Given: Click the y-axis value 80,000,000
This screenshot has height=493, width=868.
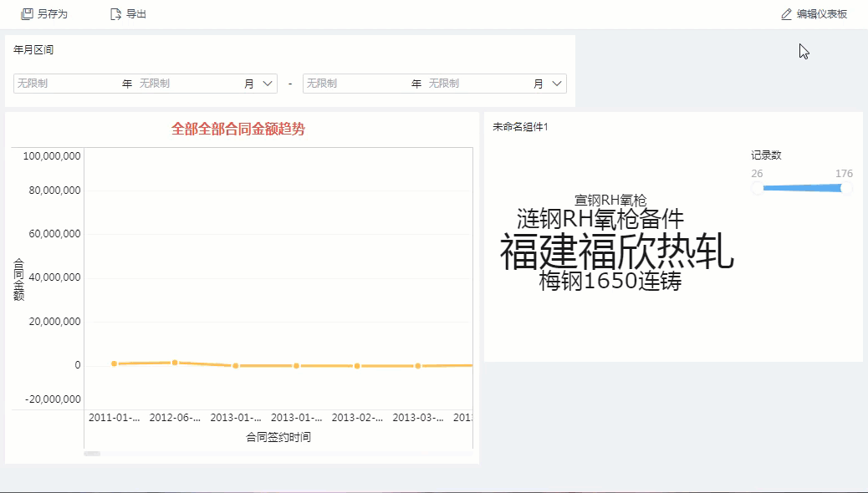Looking at the screenshot, I should [x=55, y=191].
